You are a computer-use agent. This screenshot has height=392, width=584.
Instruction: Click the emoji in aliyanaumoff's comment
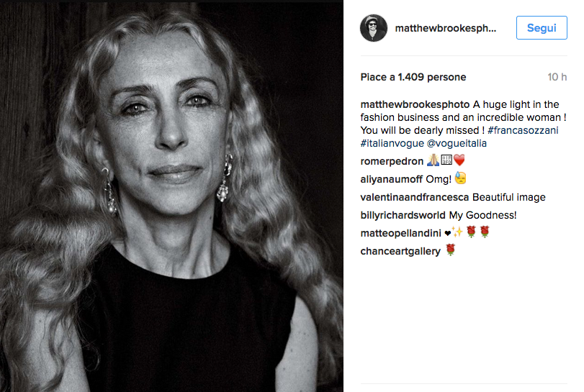461,179
